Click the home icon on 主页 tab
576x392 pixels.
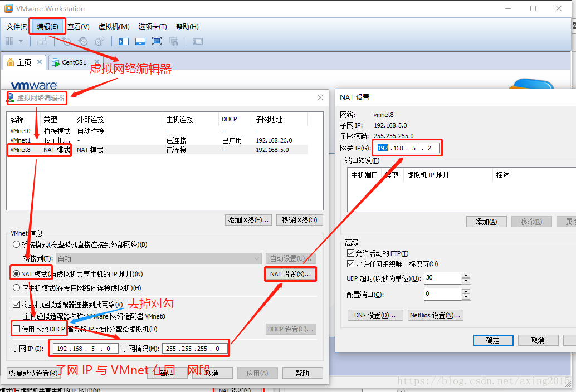10,62
